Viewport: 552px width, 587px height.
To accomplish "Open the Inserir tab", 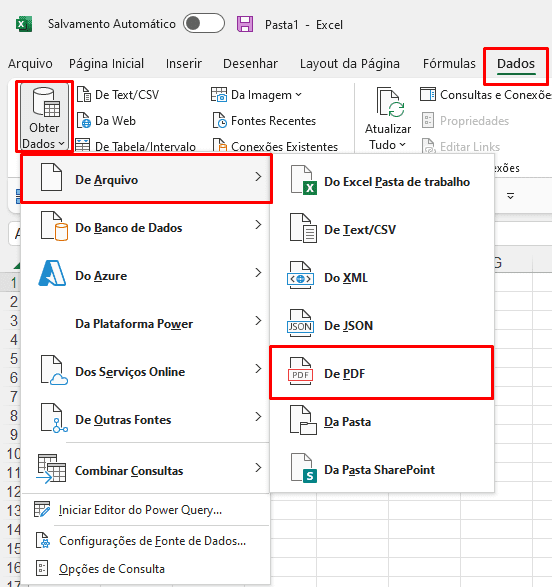I will coord(184,64).
